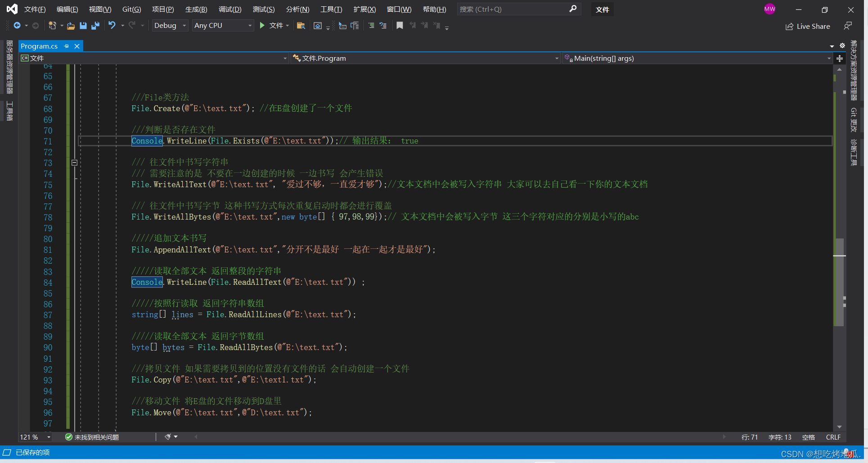Expand the code cleanup options arrow
868x463 pixels.
176,437
